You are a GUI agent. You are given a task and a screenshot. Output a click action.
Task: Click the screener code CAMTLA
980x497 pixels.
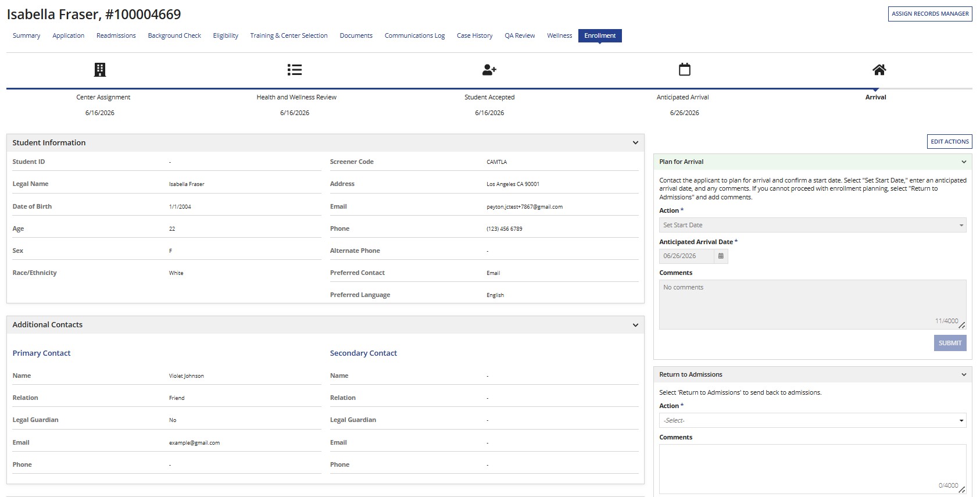497,162
